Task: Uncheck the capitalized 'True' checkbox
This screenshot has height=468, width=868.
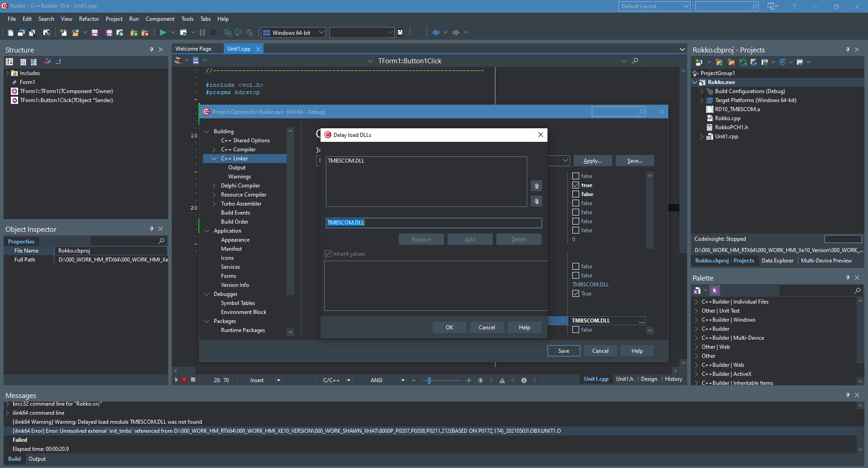Action: [x=576, y=294]
